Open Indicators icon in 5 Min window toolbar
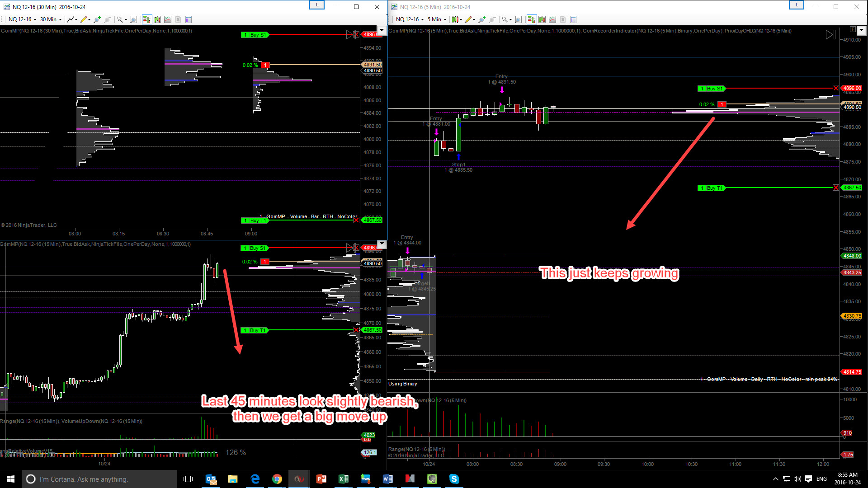The width and height of the screenshot is (868, 488). [552, 19]
